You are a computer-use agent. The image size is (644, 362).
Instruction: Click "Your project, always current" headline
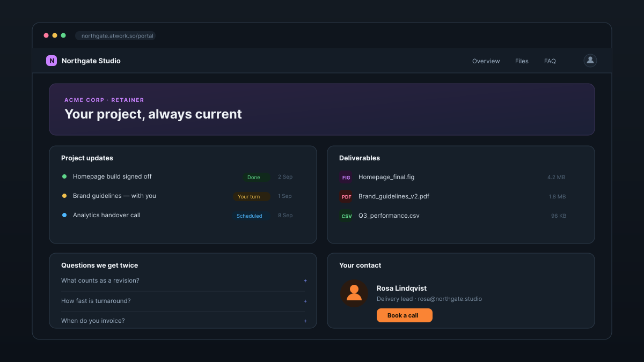point(153,114)
